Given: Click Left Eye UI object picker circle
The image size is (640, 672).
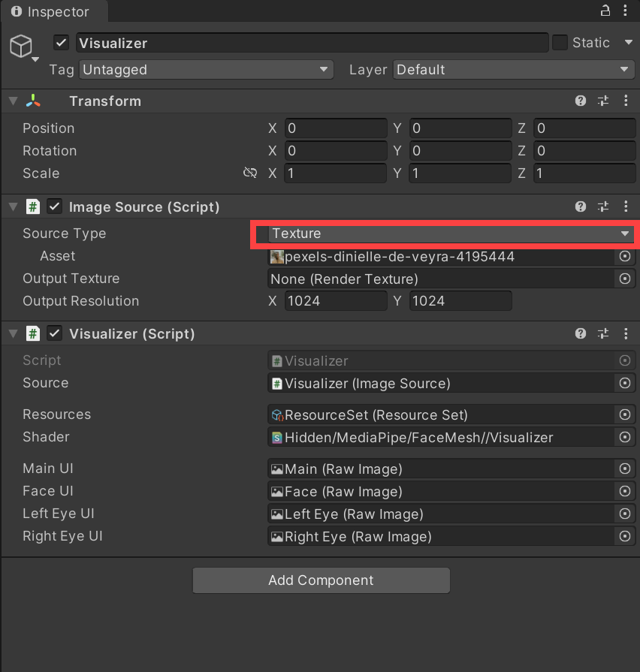Looking at the screenshot, I should click(625, 514).
